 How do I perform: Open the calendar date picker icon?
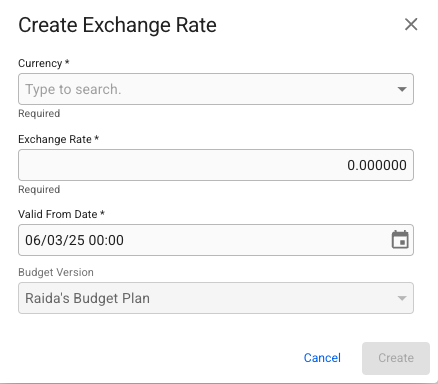[400, 240]
